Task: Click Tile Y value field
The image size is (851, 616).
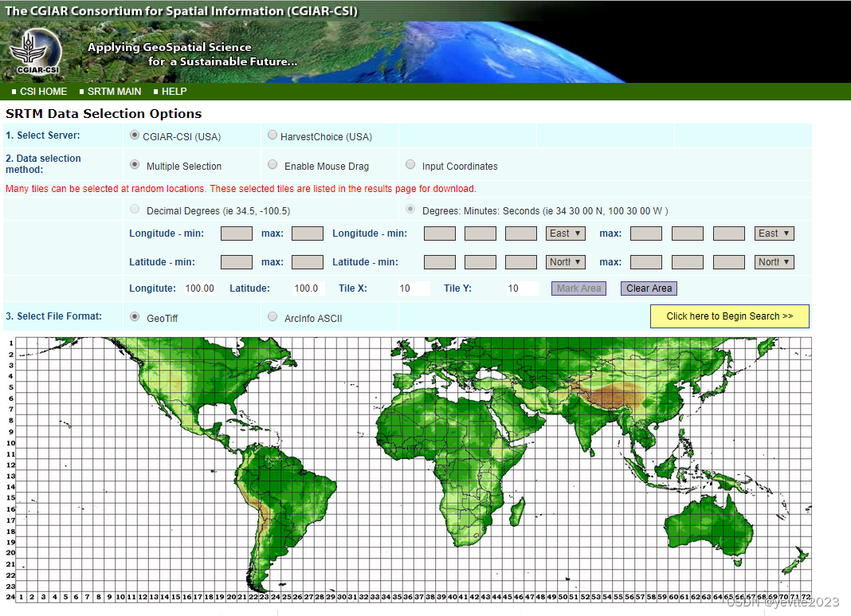Action: coord(522,288)
